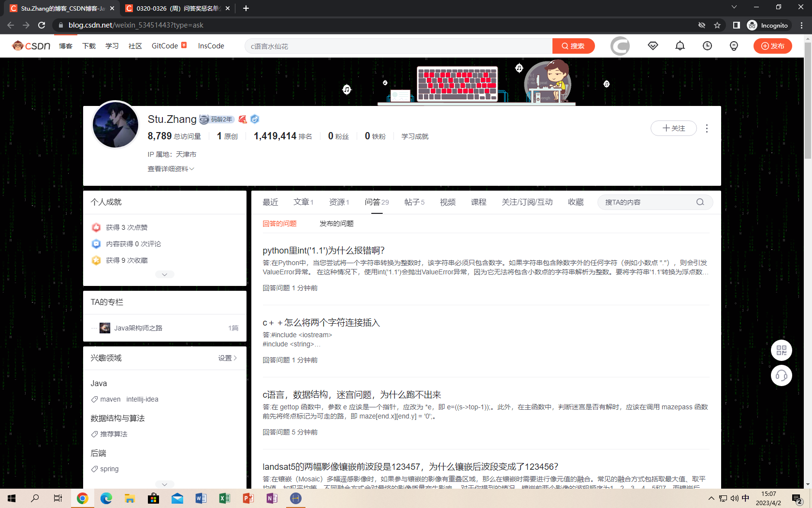This screenshot has width=812, height=508.
Task: Open the customer service headset icon
Action: click(782, 375)
